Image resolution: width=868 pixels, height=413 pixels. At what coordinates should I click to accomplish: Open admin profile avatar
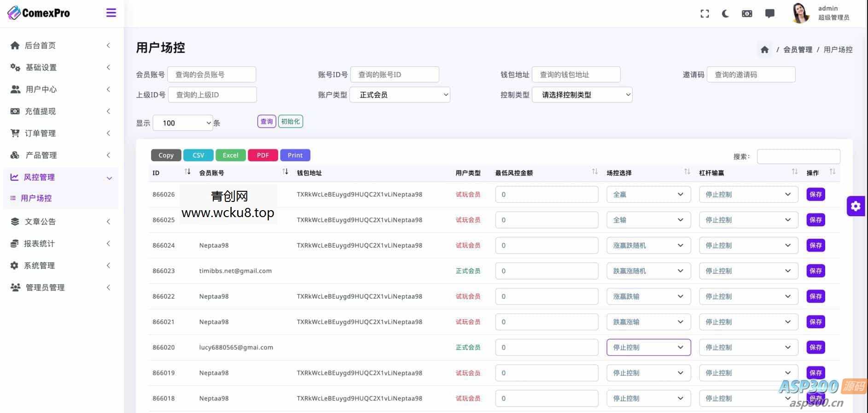click(801, 13)
